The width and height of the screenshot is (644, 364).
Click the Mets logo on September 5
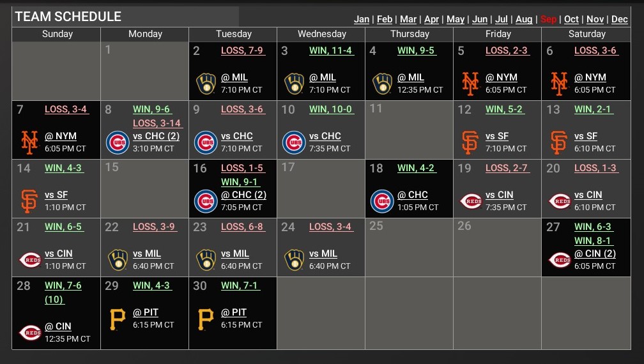point(471,83)
